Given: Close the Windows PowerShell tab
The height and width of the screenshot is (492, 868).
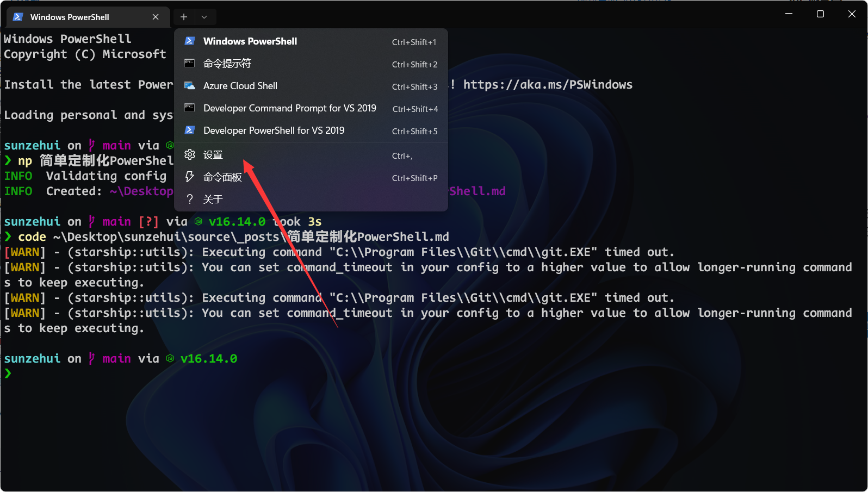Looking at the screenshot, I should tap(156, 17).
